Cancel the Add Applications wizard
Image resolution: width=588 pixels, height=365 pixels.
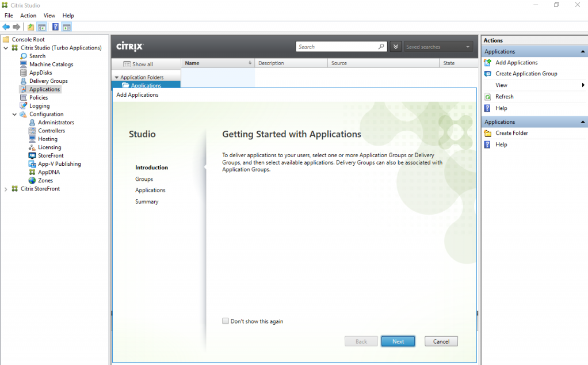tap(441, 341)
